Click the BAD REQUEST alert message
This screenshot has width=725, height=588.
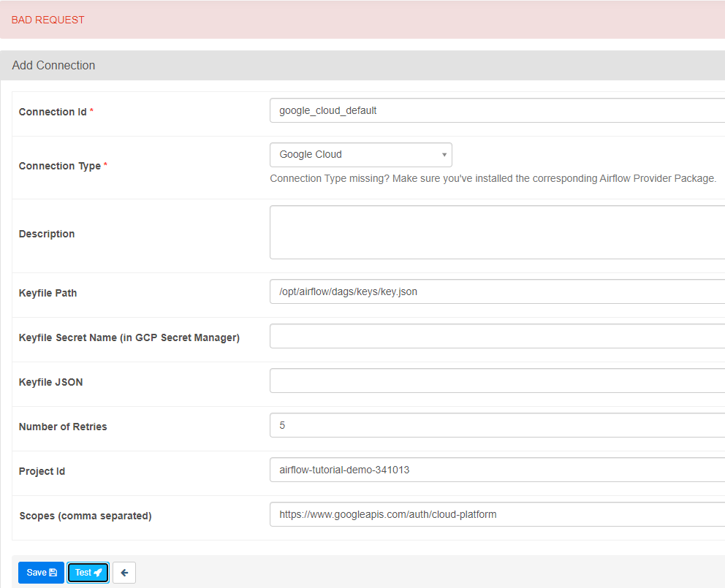point(48,20)
